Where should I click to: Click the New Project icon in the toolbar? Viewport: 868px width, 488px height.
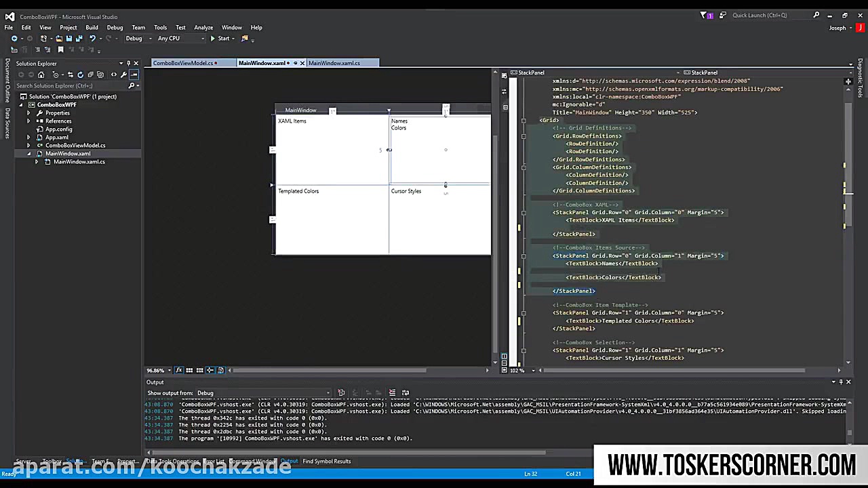click(x=43, y=39)
